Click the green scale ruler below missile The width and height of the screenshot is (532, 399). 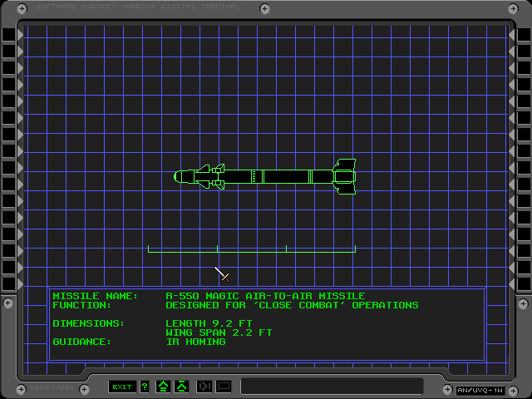tap(252, 249)
